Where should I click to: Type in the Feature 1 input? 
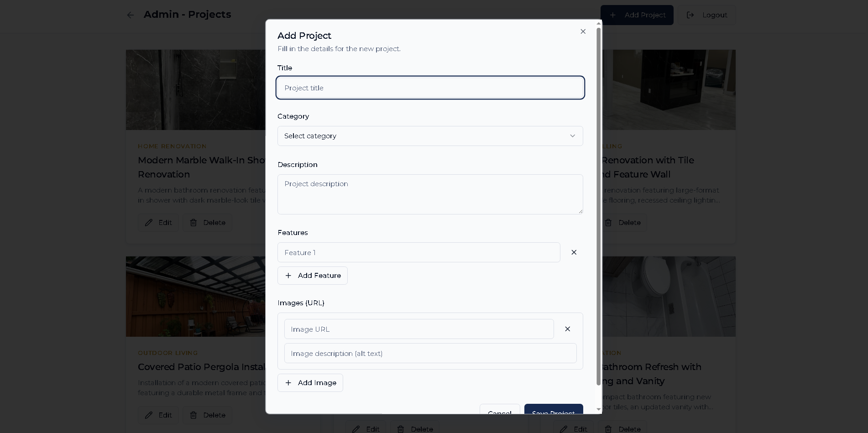point(418,252)
